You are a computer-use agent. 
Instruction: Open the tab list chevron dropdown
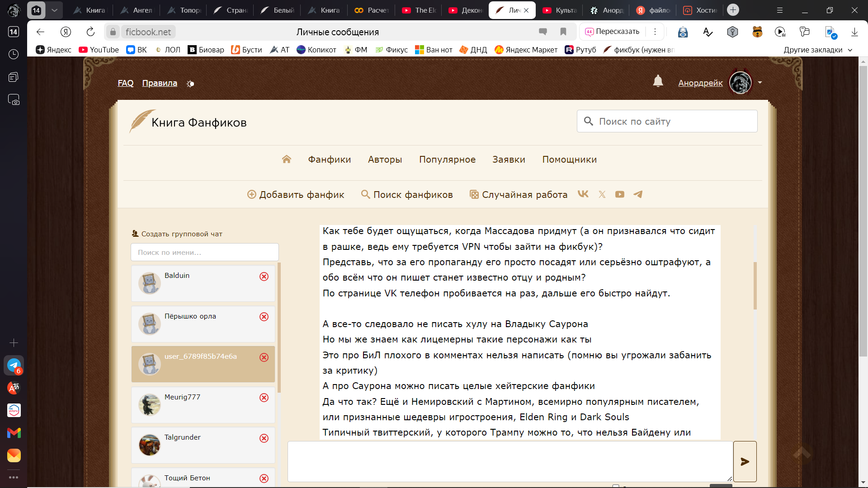pyautogui.click(x=54, y=10)
